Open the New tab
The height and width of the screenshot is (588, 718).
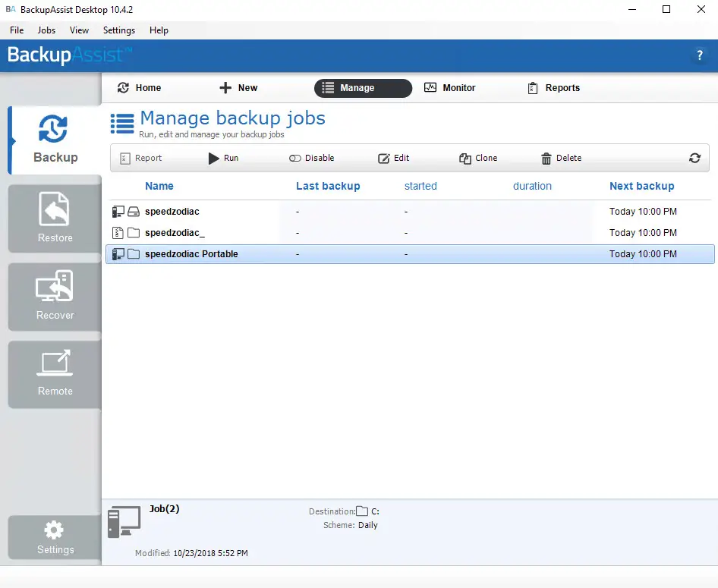coord(238,88)
